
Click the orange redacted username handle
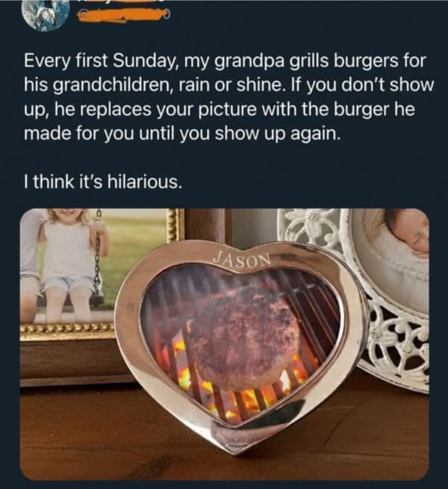(x=123, y=15)
